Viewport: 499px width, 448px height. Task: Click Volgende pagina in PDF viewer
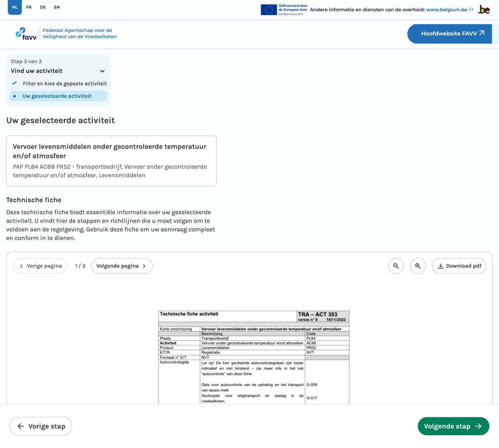click(122, 266)
